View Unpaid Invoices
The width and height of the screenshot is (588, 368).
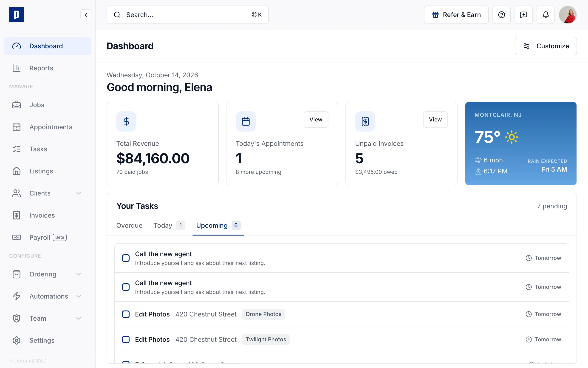coord(435,120)
